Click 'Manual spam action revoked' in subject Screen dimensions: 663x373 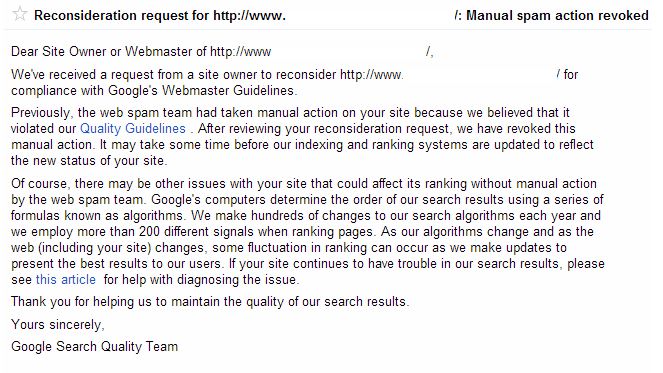[x=557, y=16]
